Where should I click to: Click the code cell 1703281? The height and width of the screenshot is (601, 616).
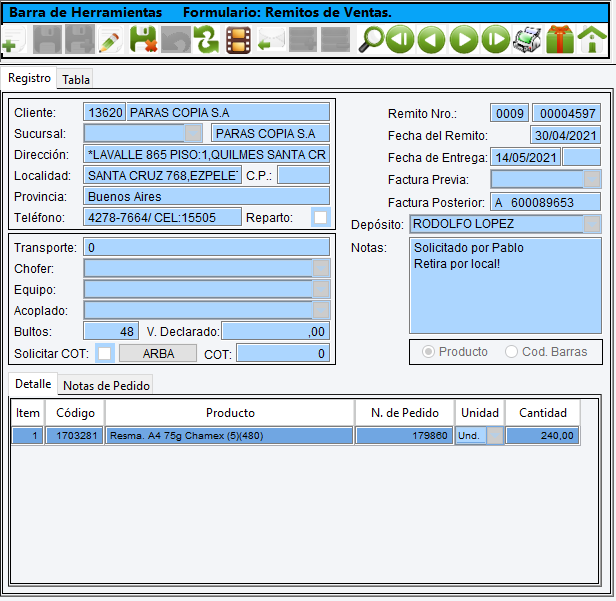pyautogui.click(x=75, y=436)
